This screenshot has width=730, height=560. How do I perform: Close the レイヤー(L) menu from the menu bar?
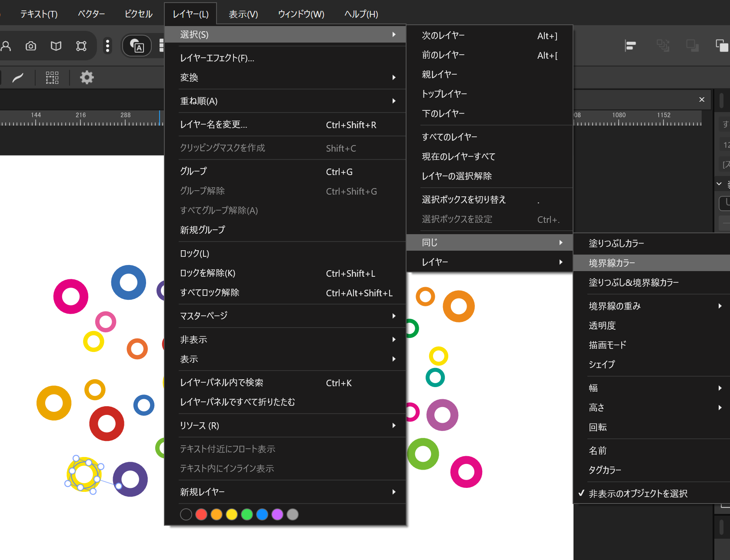click(190, 14)
